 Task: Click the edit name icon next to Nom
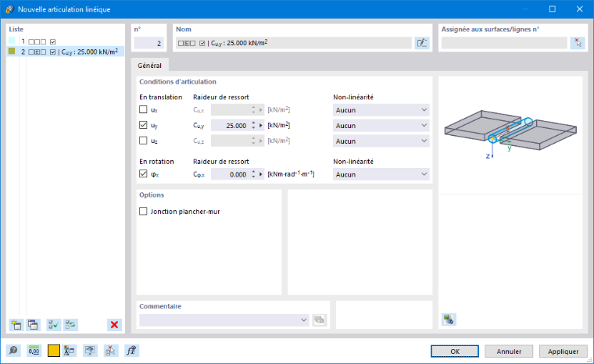[x=422, y=43]
